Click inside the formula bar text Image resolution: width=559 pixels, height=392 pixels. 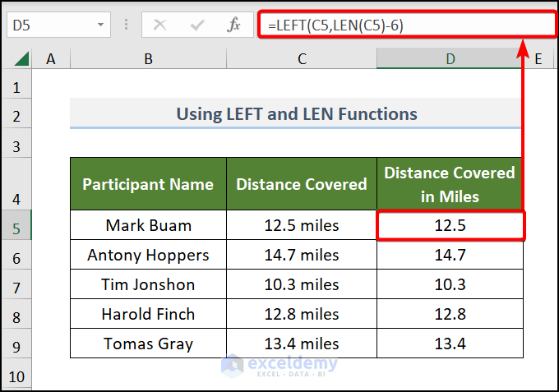(x=407, y=25)
